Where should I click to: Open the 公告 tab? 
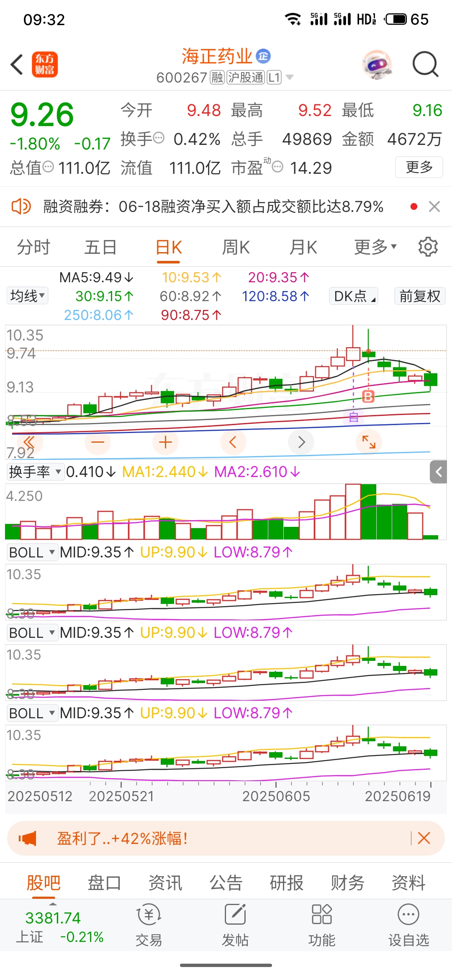[x=226, y=882]
